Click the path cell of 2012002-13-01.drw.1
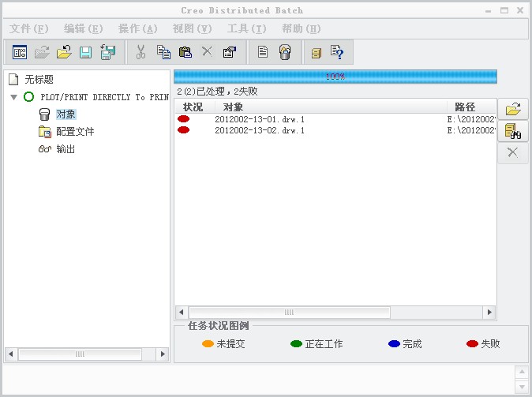The width and height of the screenshot is (532, 397). (x=471, y=119)
